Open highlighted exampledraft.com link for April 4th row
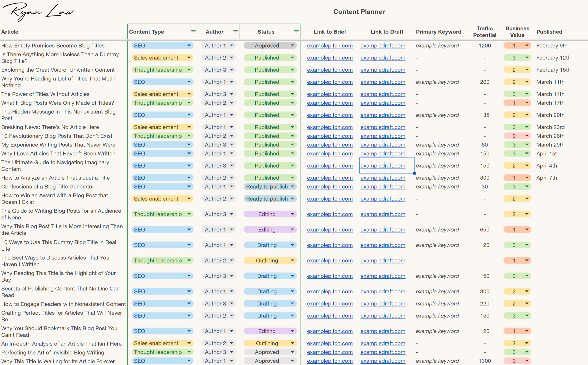This screenshot has height=365, width=588. (x=383, y=166)
